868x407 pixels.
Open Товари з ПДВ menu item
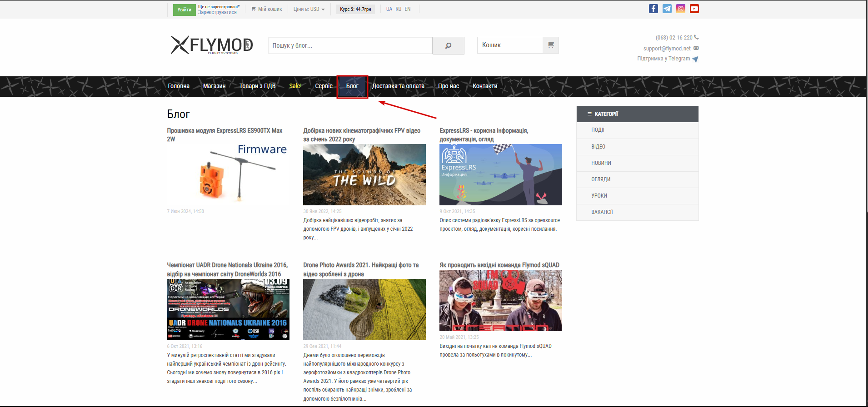258,86
